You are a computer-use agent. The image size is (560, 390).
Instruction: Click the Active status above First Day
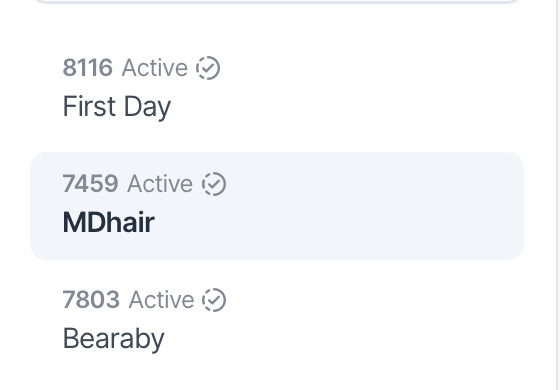(155, 68)
